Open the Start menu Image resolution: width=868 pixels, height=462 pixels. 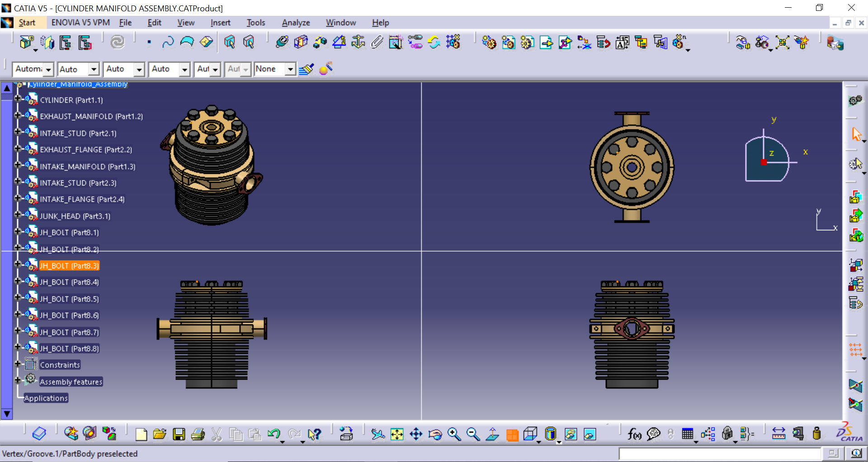(x=27, y=23)
